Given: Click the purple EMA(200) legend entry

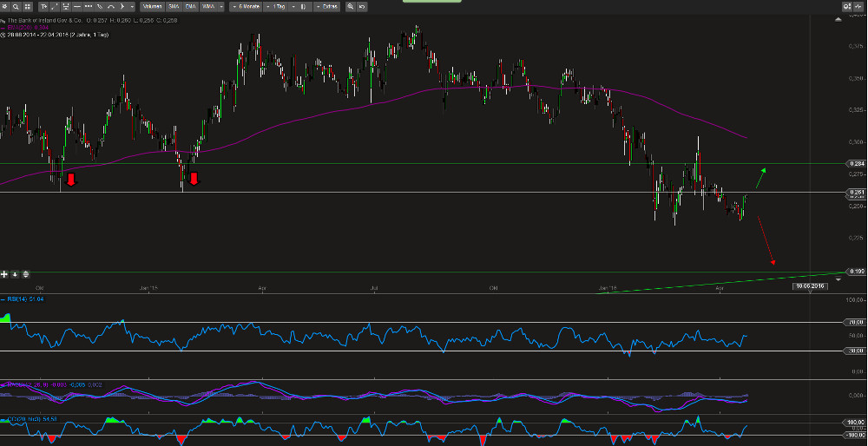Looking at the screenshot, I should [26, 27].
